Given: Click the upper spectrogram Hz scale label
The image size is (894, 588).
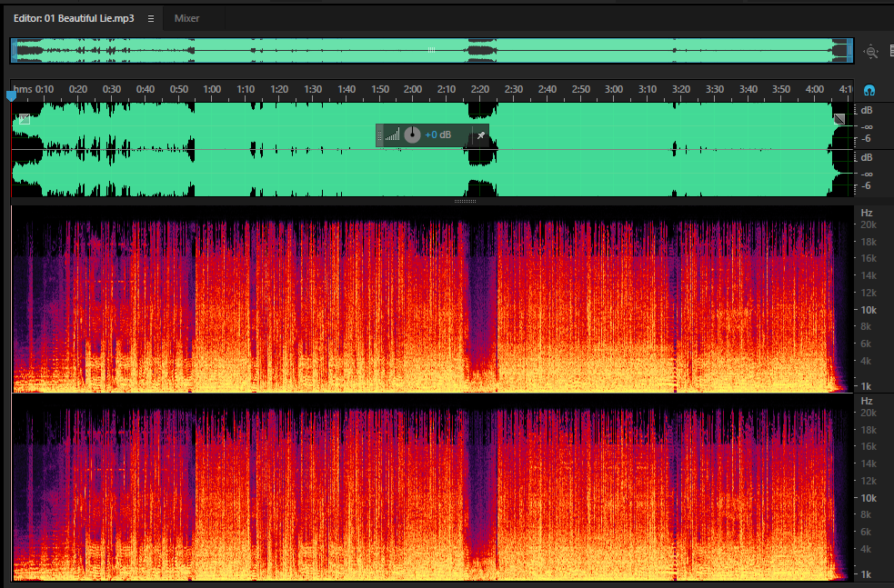Looking at the screenshot, I should coord(867,213).
